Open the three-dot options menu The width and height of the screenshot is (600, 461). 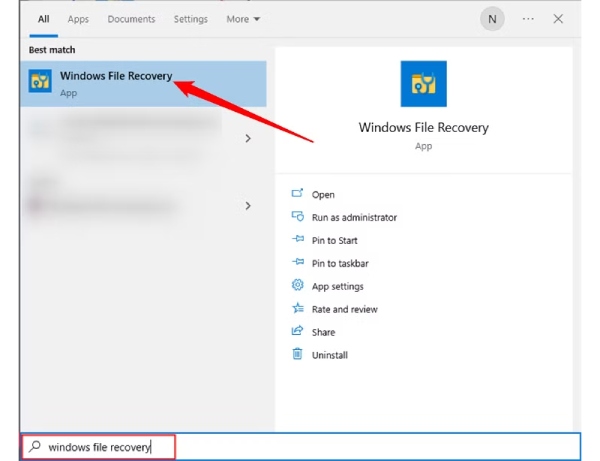pos(528,19)
